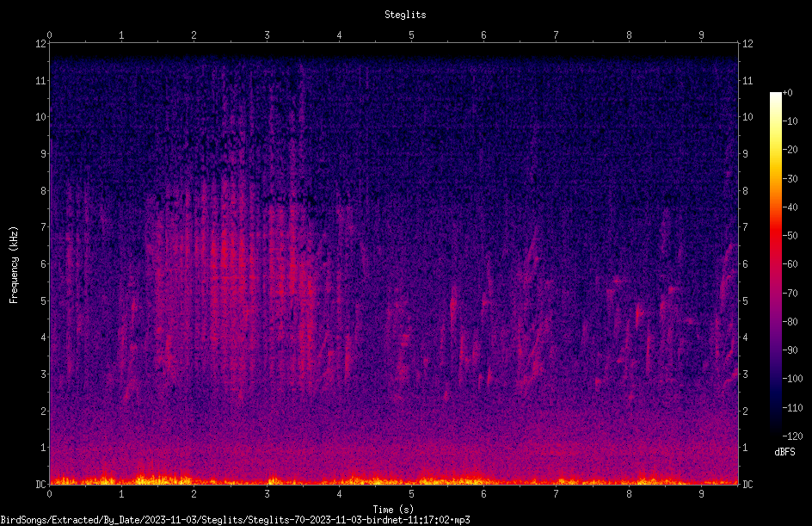Click the 10 kHz label on left axis
Screen dimensions: 812x526
41,117
